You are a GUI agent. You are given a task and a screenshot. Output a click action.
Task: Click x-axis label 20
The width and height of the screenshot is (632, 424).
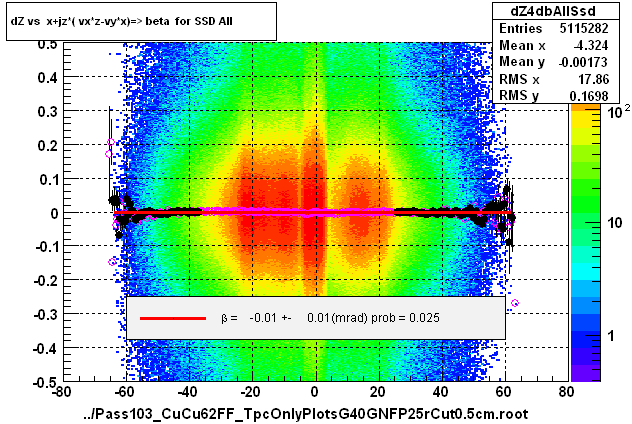[378, 391]
